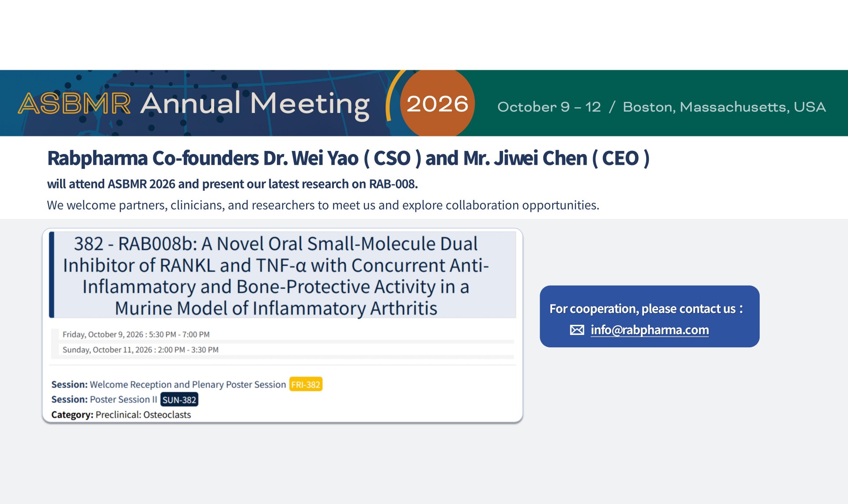Click the Category Preclinical: Osteoclasts text

121,415
